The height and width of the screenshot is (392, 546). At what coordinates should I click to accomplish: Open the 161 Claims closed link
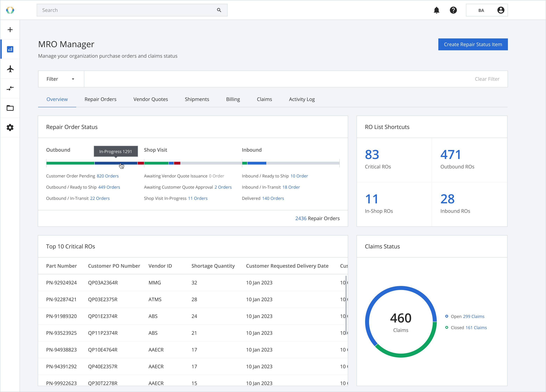pyautogui.click(x=476, y=328)
